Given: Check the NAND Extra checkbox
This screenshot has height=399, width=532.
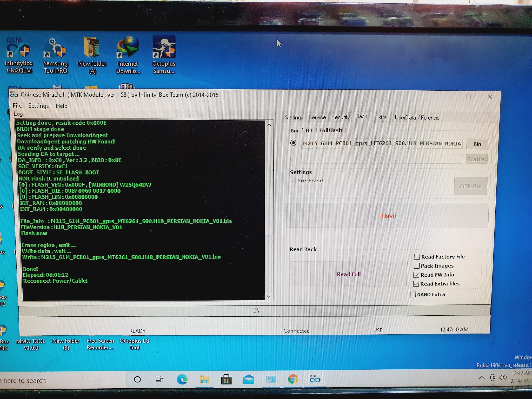Looking at the screenshot, I should 413,294.
